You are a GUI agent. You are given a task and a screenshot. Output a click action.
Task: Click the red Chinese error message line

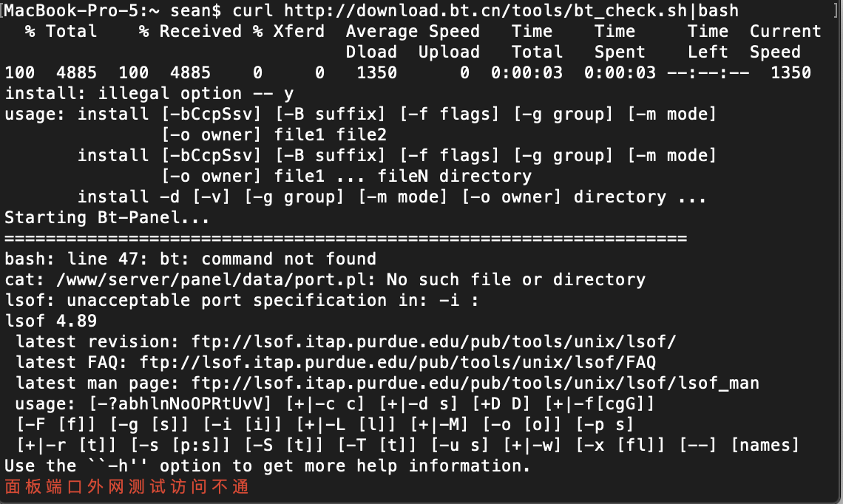pos(127,487)
